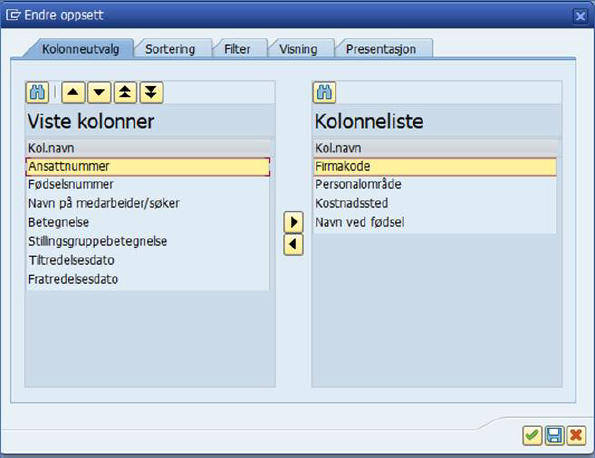Click left arrow to show selected column
The height and width of the screenshot is (458, 595).
pos(293,244)
